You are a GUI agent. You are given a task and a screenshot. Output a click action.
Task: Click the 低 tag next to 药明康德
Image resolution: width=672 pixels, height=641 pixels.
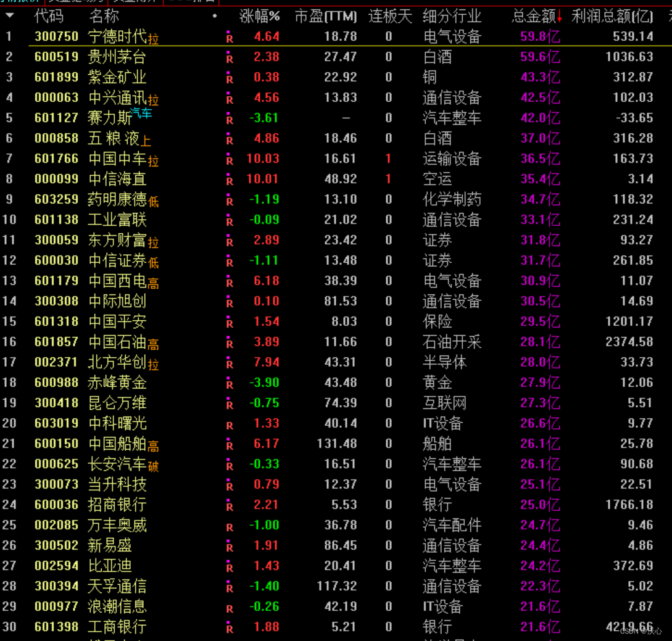point(153,202)
